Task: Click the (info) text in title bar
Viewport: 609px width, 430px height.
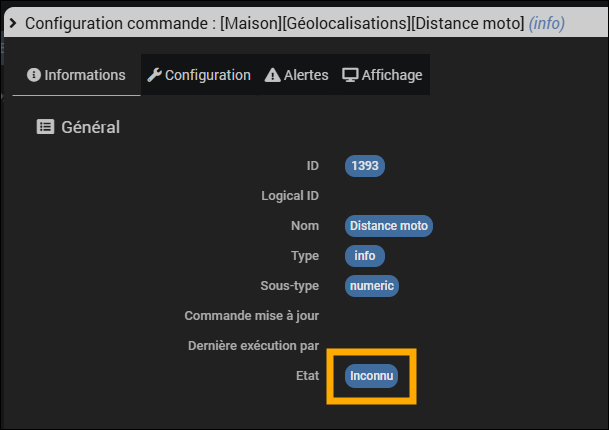Action: click(x=547, y=23)
